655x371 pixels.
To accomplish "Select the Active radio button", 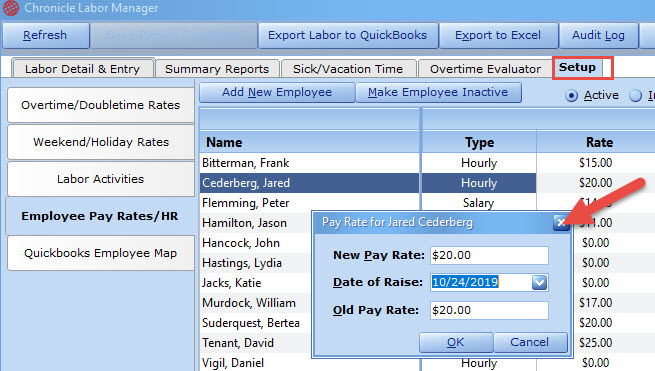I will pos(571,96).
